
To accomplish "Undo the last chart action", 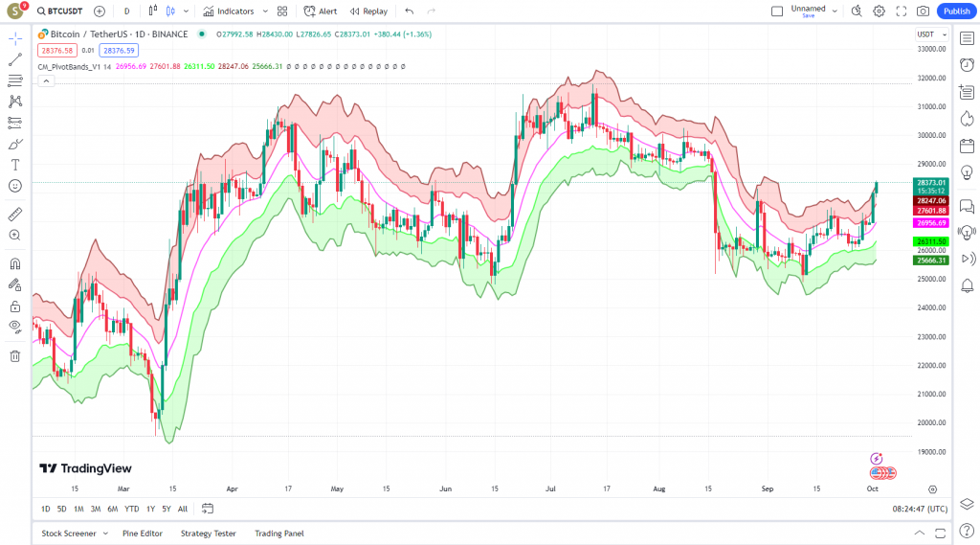I will pyautogui.click(x=410, y=11).
